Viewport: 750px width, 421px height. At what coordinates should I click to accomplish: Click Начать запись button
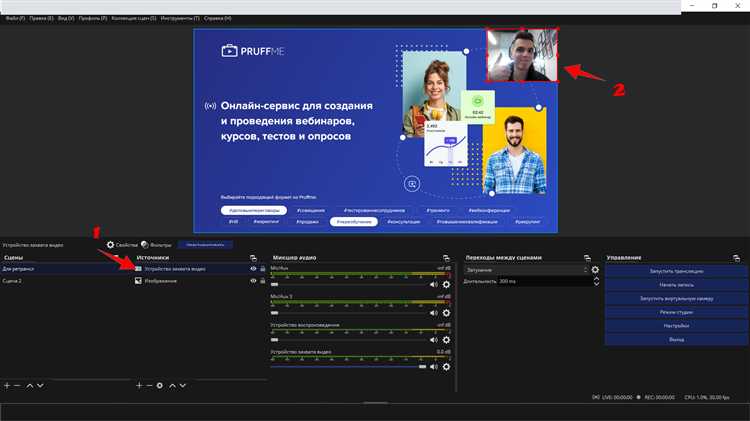point(676,285)
